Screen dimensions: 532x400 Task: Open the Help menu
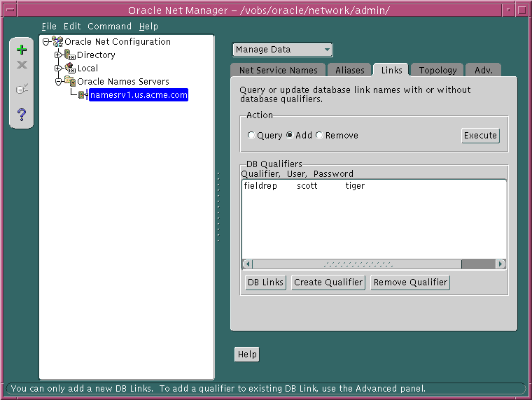(148, 26)
